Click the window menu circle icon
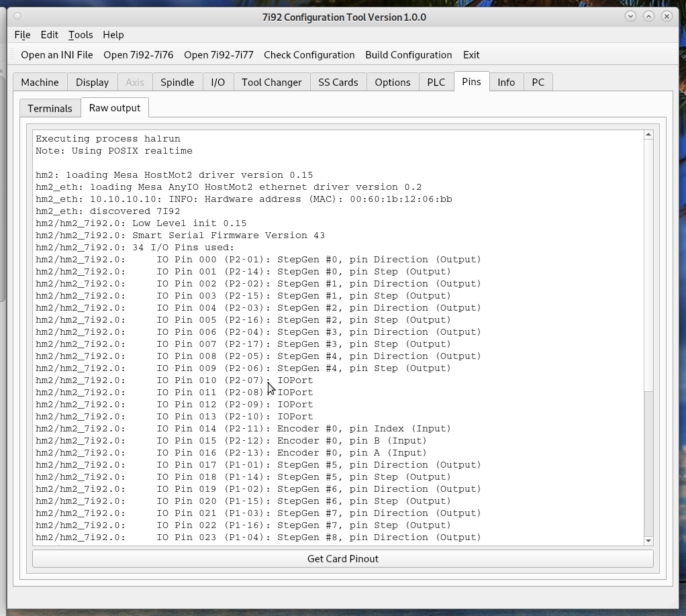Screen dimensions: 686x616 [x=17, y=17]
